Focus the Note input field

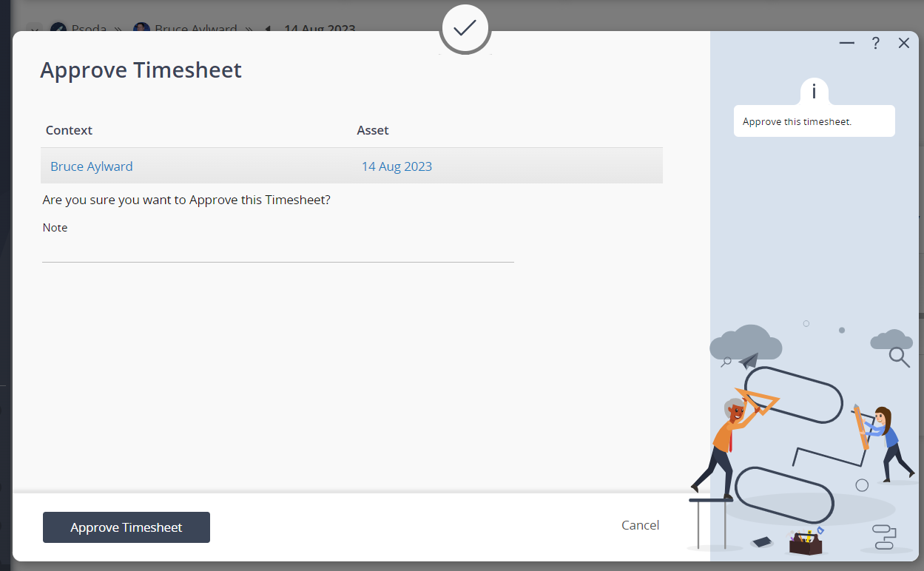tap(277, 250)
